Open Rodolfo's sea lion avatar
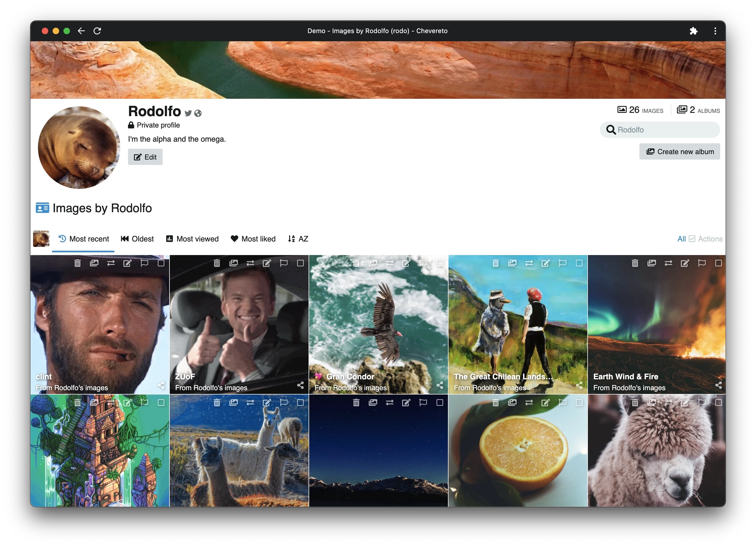 click(x=79, y=148)
